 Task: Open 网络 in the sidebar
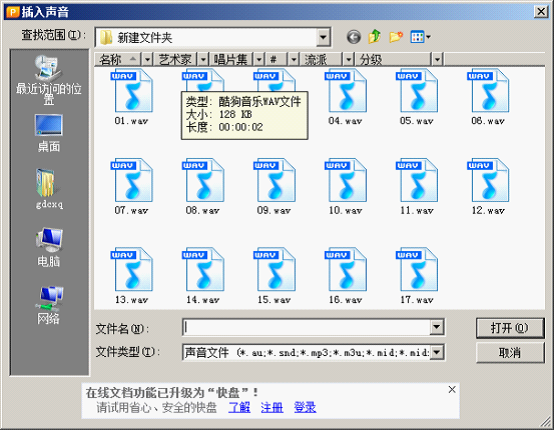click(x=49, y=305)
